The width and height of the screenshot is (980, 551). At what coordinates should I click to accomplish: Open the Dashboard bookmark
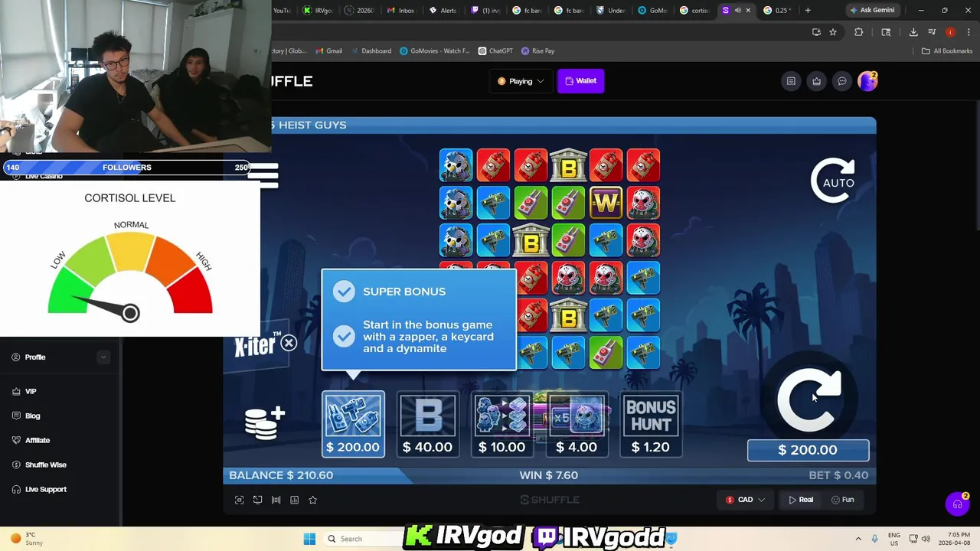(371, 51)
